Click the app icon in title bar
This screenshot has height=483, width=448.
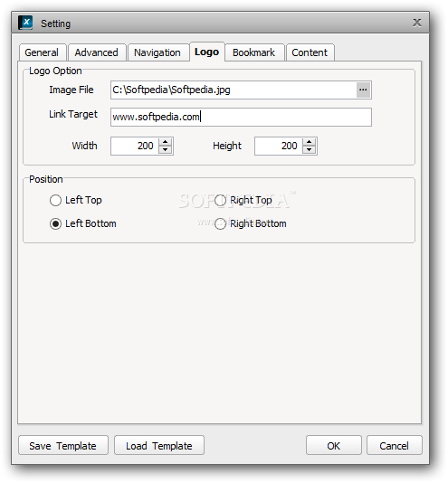(x=25, y=23)
